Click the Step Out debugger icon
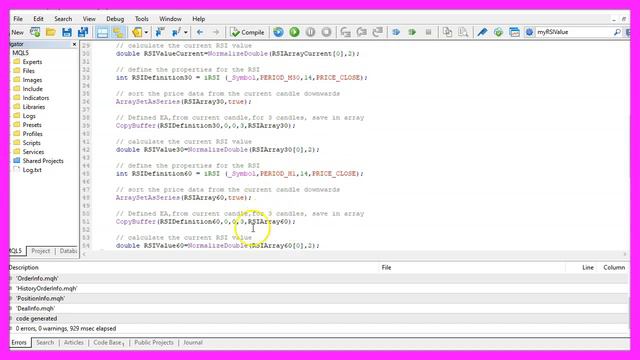 378,32
